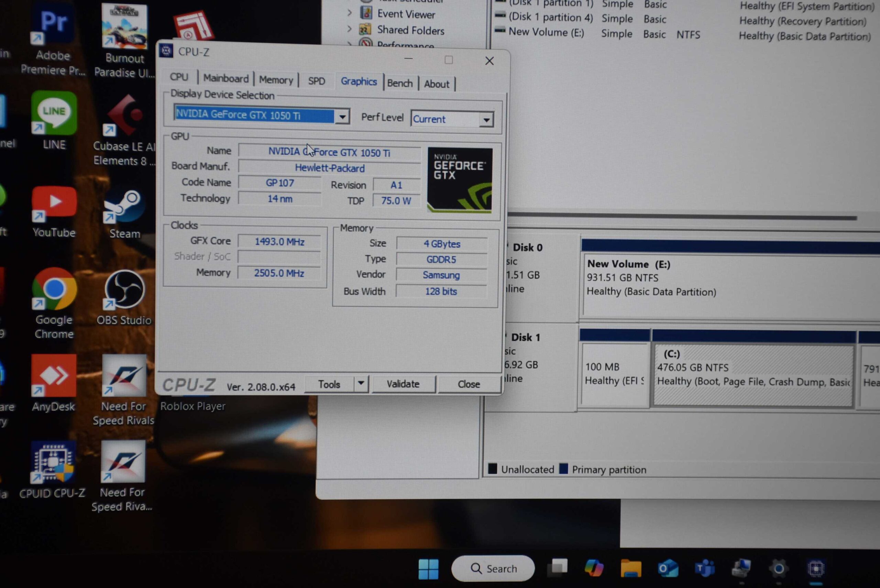The image size is (880, 588).
Task: Open the AnyDesk desktop icon
Action: tap(54, 376)
